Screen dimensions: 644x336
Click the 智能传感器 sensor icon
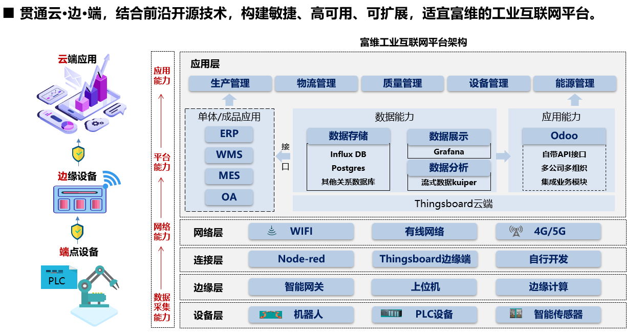516,314
